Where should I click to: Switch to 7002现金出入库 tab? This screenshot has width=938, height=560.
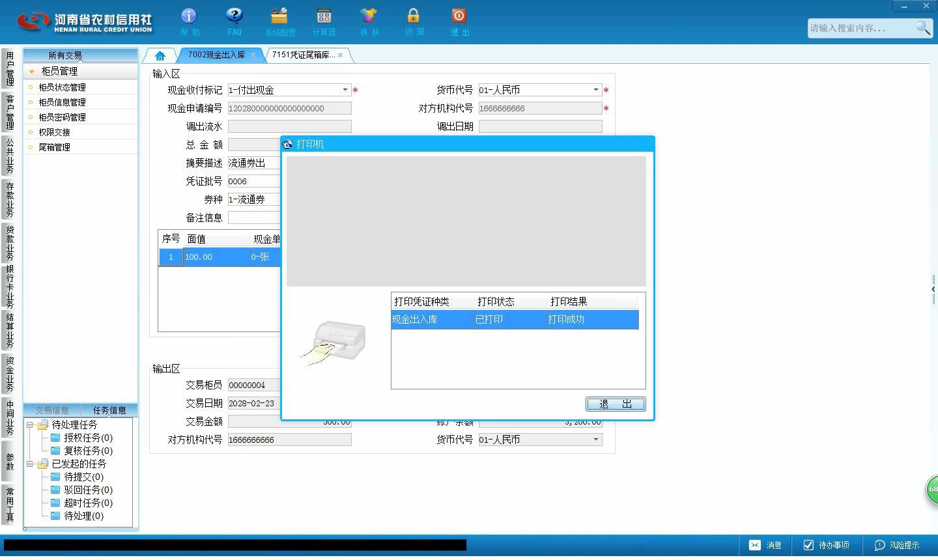pos(216,55)
